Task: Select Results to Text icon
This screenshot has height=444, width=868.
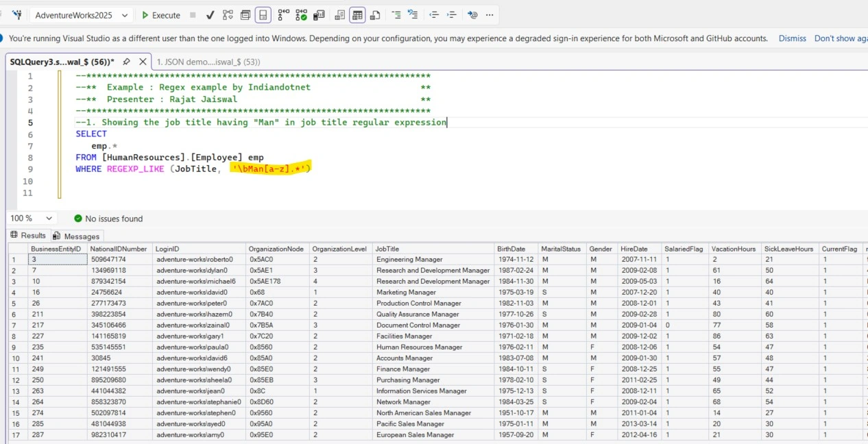Action: tap(340, 15)
